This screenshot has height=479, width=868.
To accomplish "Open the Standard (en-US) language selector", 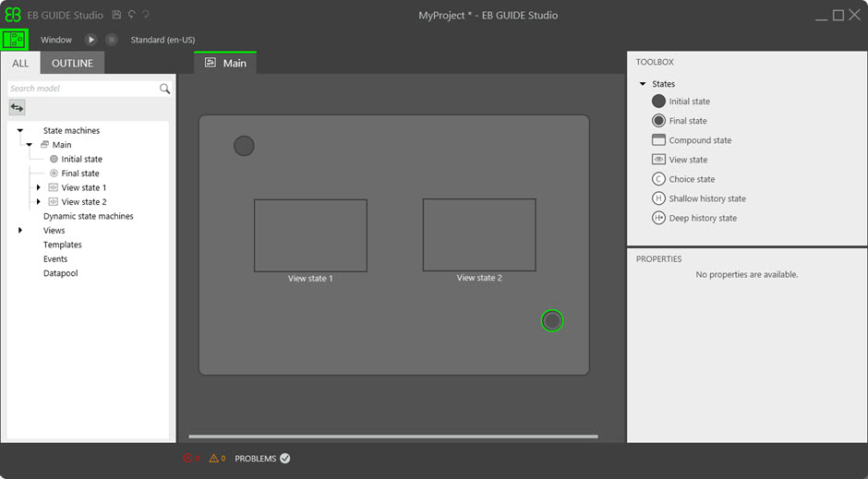I will tap(163, 40).
